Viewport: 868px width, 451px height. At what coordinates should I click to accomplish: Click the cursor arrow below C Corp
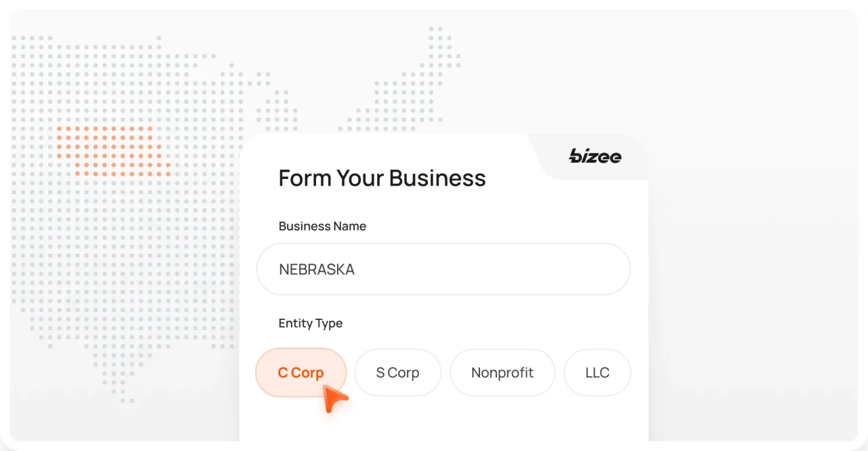[334, 399]
